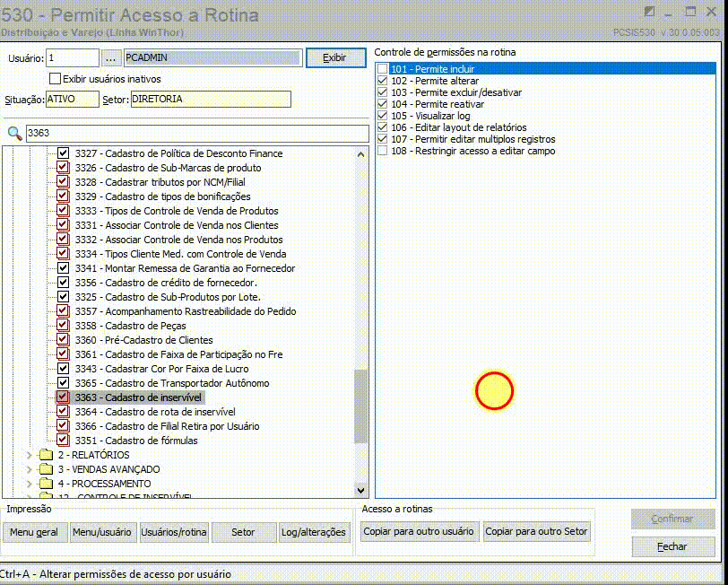Select 3343 - Cadastrar Cor Por Faixa de Lucro
Viewport: 728px width, 585px height.
pos(161,369)
